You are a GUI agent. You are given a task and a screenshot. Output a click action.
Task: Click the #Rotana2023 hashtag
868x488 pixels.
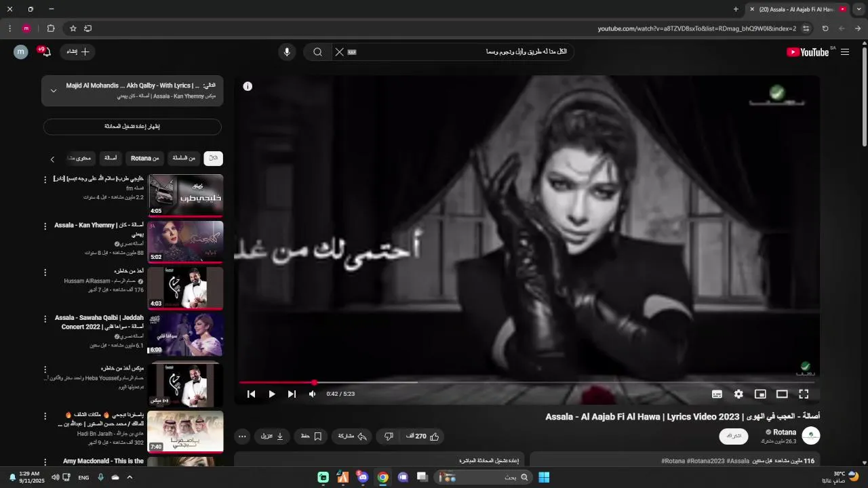706,461
